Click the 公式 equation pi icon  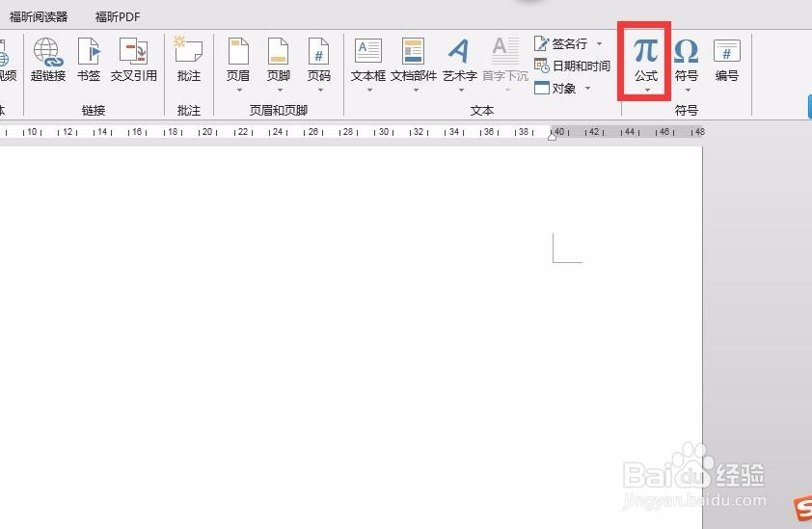(646, 51)
